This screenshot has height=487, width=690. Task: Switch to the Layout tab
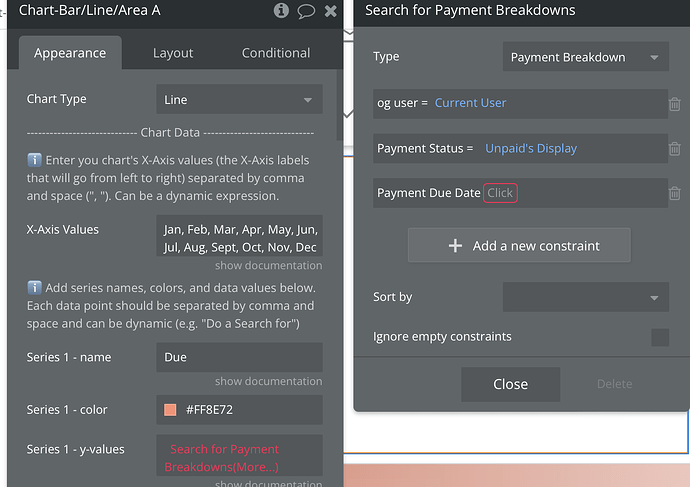[x=173, y=53]
